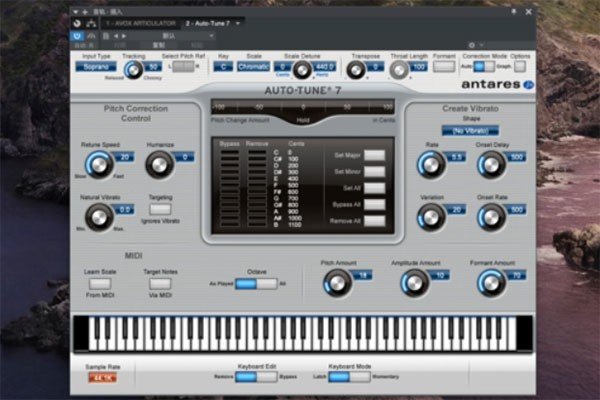600x400 pixels.
Task: Open the Scale Chromatic dropdown
Action: [x=249, y=67]
